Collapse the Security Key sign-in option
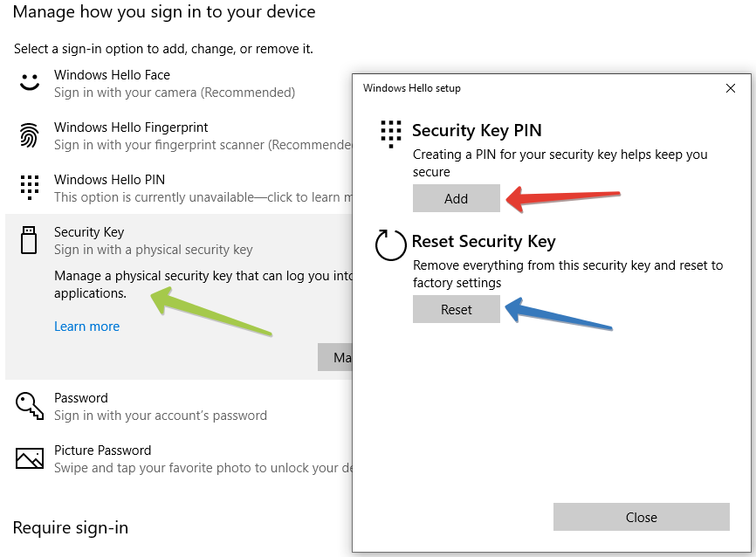Image resolution: width=756 pixels, height=557 pixels. point(179,241)
